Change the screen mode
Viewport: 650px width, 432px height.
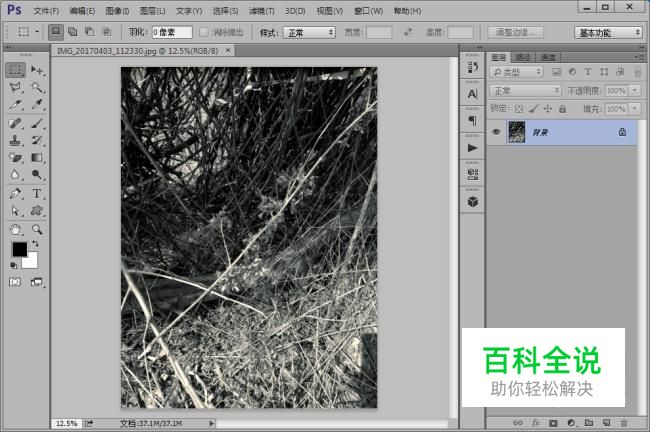(x=36, y=282)
